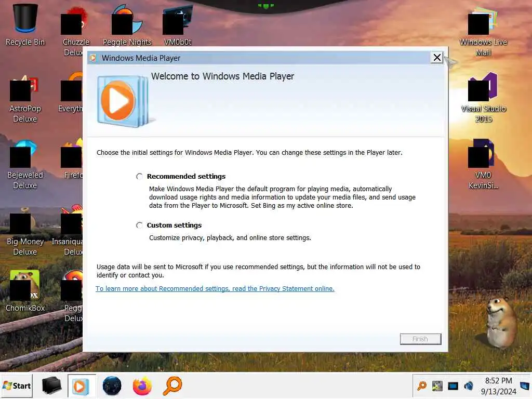532x399 pixels.
Task: Click the 'Welcome to Windows Media Player' heading
Action: pos(222,76)
